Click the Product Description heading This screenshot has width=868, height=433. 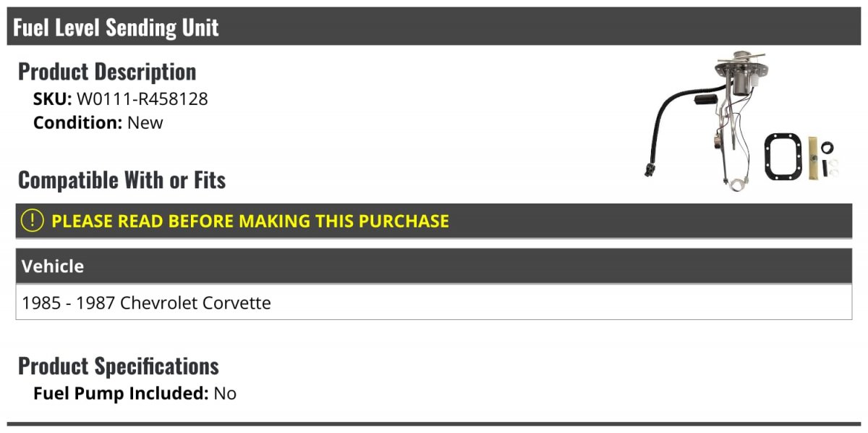[107, 71]
